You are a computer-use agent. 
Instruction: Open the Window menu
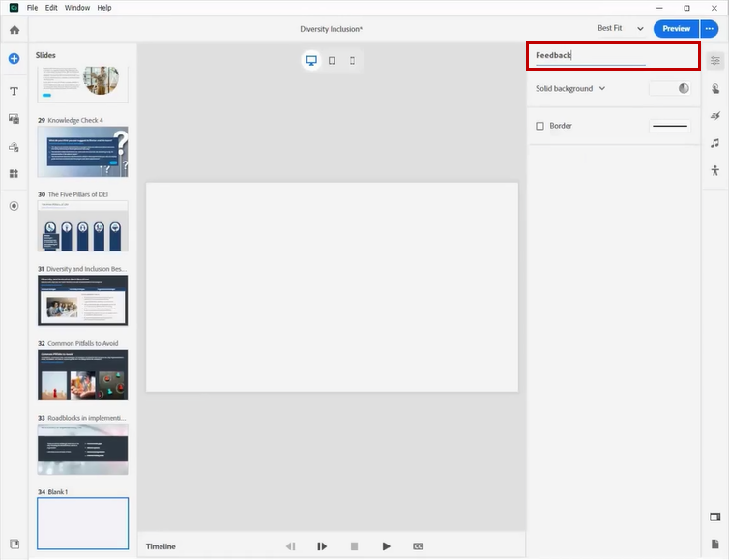tap(77, 8)
